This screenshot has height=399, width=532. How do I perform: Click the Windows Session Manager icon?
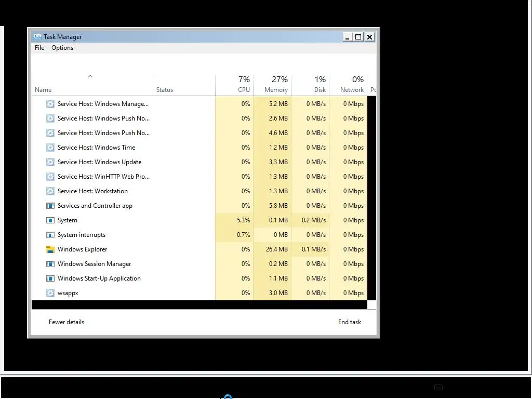[50, 264]
